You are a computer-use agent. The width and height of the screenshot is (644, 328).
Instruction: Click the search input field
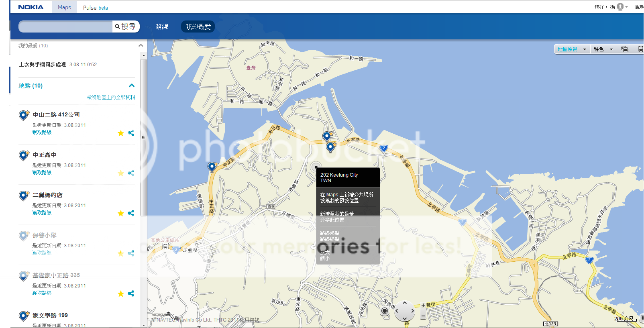click(66, 27)
